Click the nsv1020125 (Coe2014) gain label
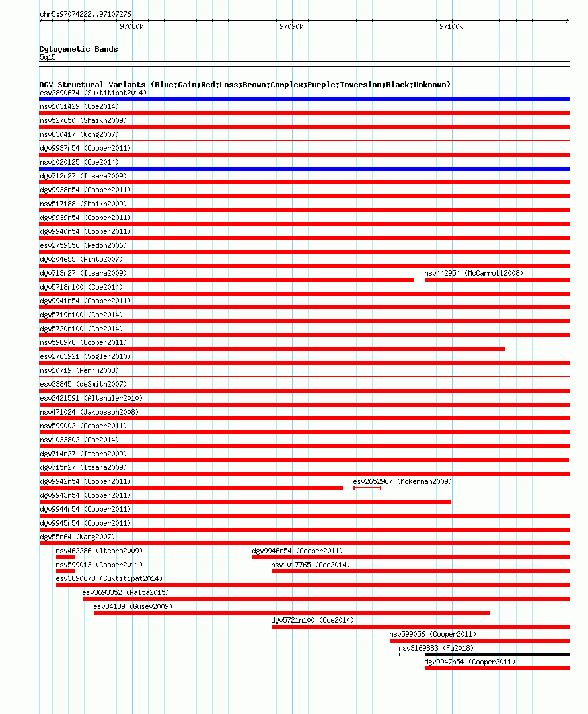This screenshot has width=588, height=714. [x=79, y=162]
